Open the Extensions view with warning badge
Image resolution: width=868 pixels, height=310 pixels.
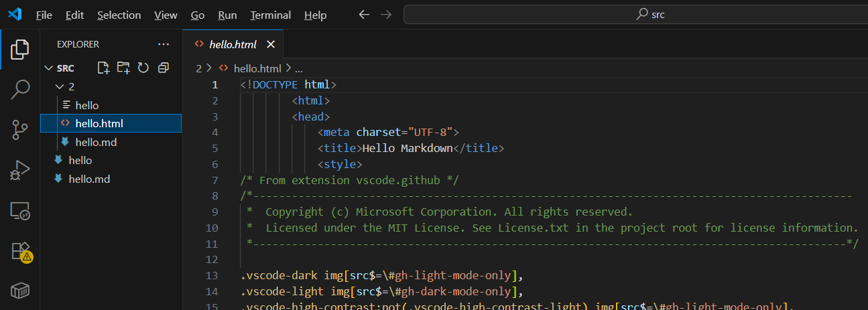coord(20,252)
